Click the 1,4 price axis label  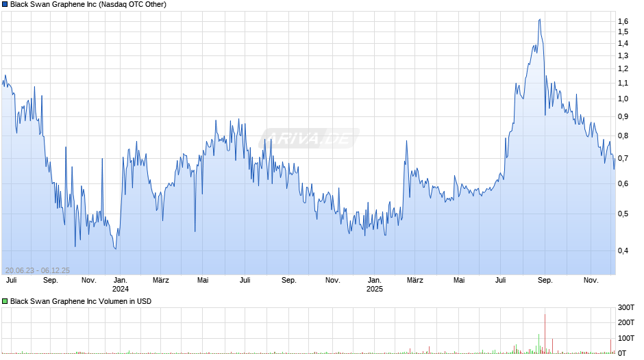[x=623, y=44]
